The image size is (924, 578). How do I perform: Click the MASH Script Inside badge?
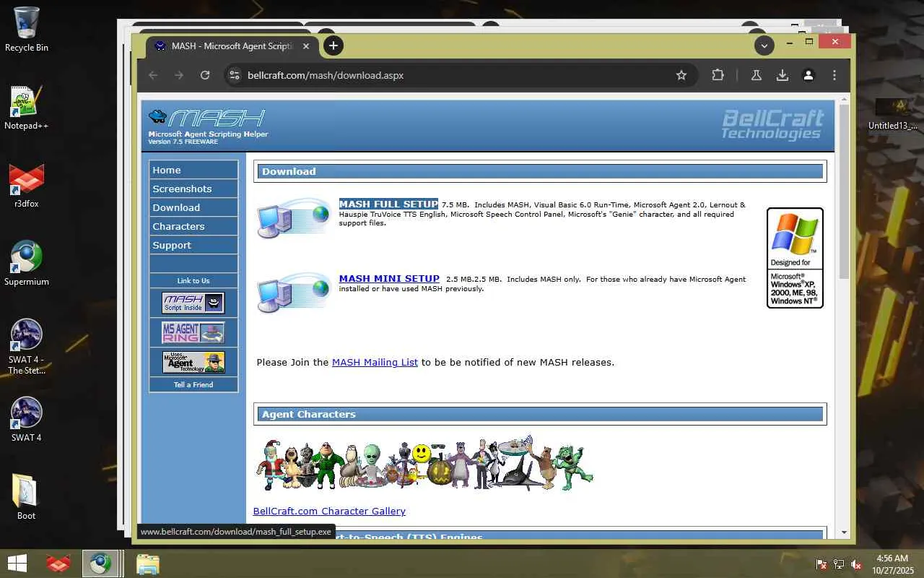[x=193, y=303]
